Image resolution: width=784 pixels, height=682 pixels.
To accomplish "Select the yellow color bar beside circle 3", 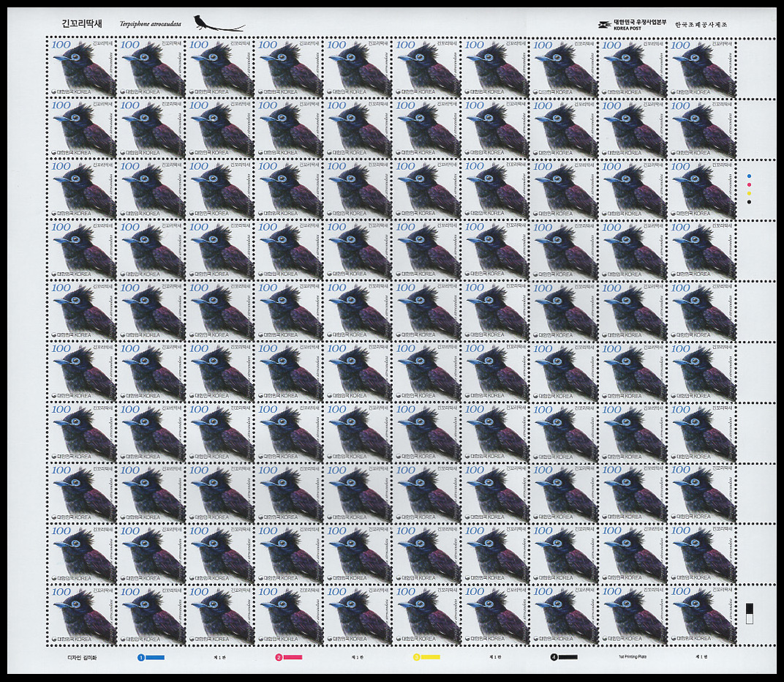I will tap(430, 657).
